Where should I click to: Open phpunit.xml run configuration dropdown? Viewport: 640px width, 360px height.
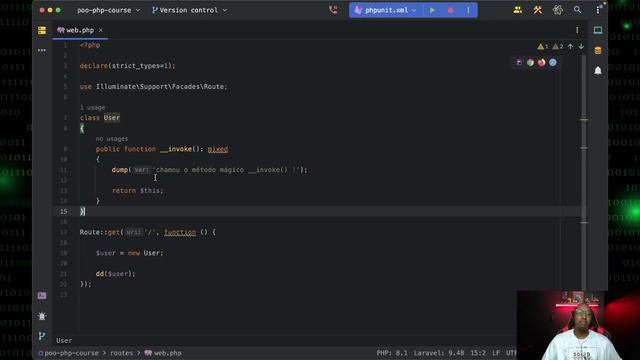[x=385, y=10]
